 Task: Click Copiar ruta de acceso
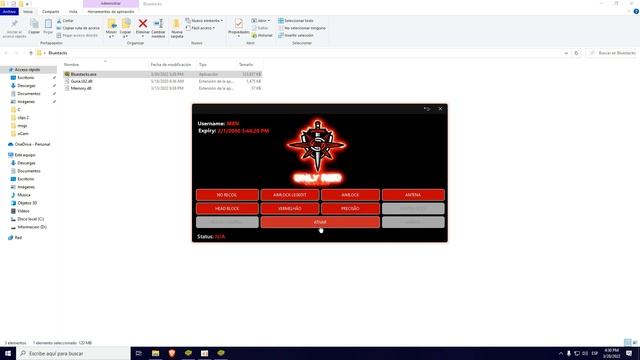click(78, 28)
